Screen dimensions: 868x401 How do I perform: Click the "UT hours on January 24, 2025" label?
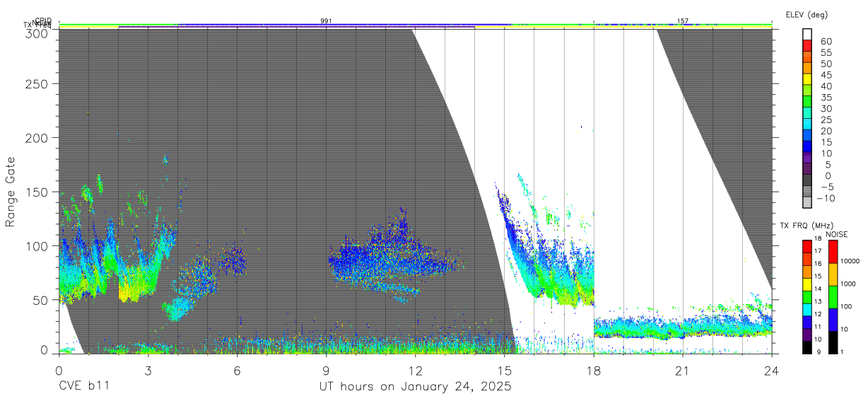[415, 387]
